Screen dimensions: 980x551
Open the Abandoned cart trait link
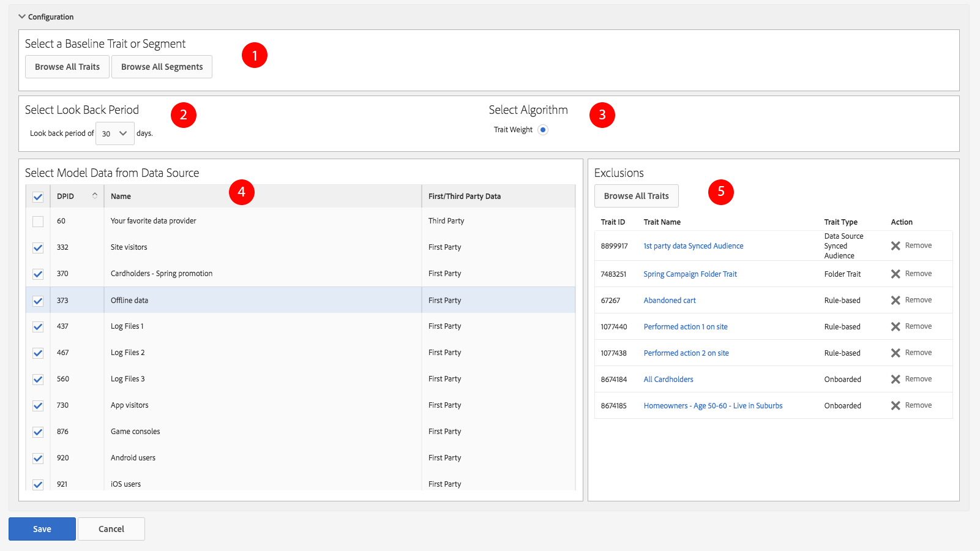[669, 301]
